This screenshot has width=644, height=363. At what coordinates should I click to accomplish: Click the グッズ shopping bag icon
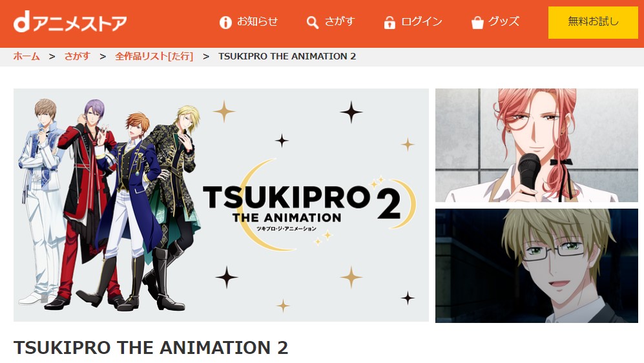point(477,23)
